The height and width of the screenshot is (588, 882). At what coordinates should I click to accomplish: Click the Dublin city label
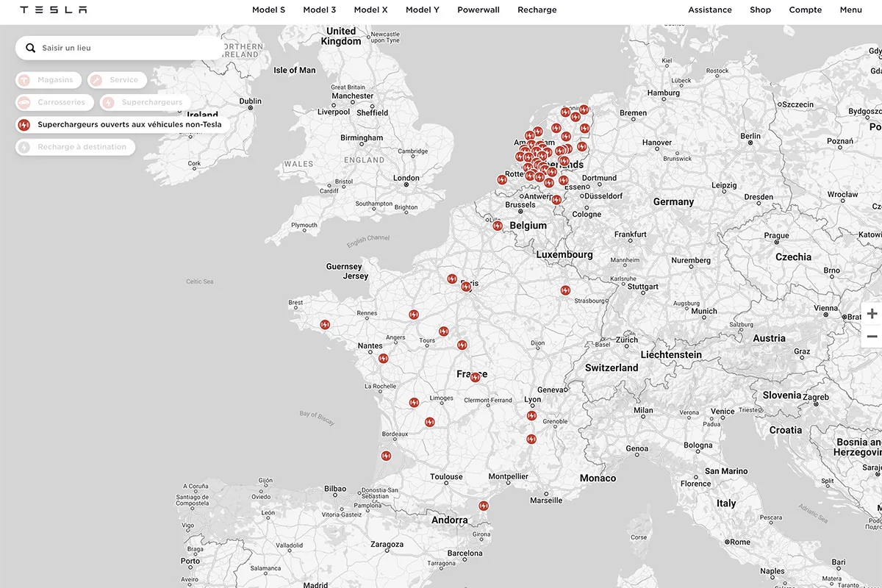(x=251, y=101)
